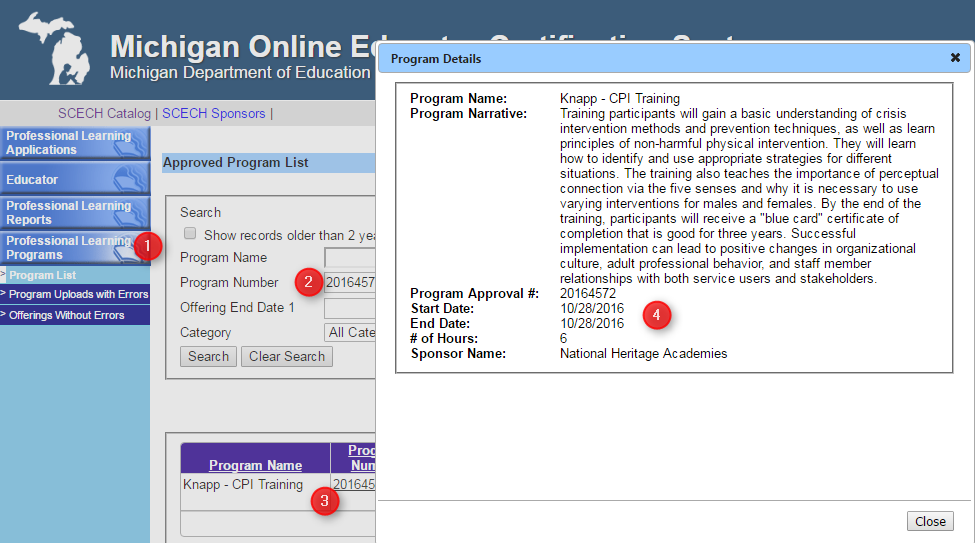Open the Category dropdown

[x=349, y=333]
